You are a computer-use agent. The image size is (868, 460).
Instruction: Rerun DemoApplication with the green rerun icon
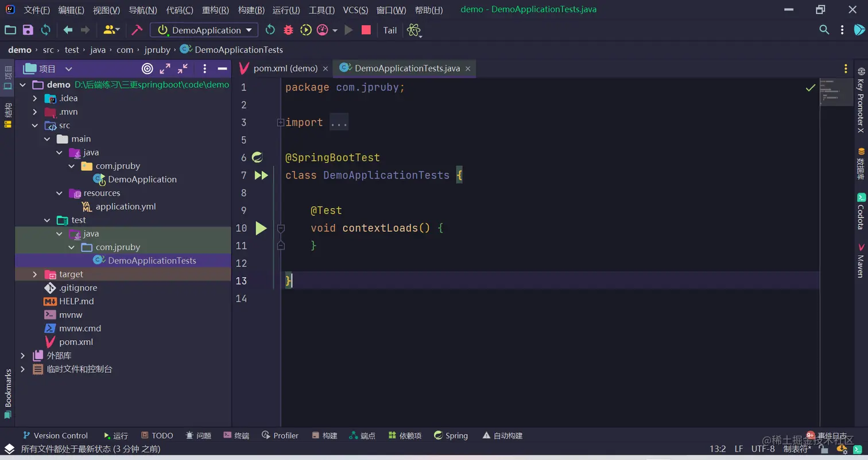click(270, 30)
